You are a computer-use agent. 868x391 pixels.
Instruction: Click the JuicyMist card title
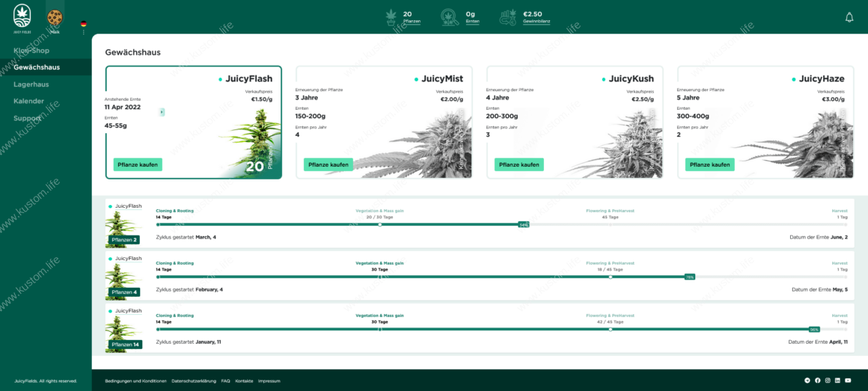tap(442, 79)
